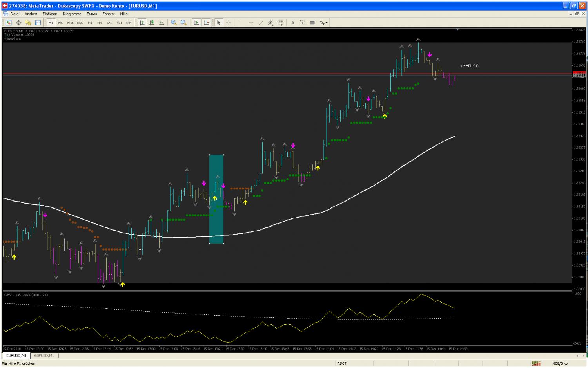Click the '808/0 kb' traffic status entry
The height and width of the screenshot is (368, 588).
560,364
